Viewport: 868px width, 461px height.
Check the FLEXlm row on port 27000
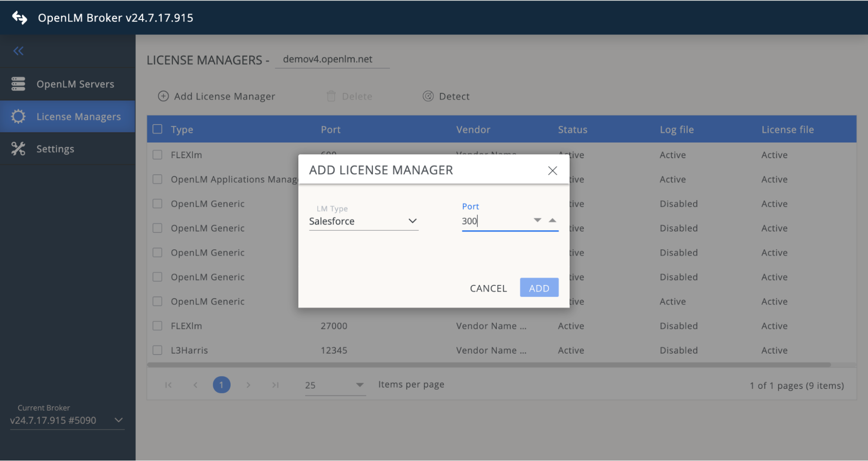(157, 325)
